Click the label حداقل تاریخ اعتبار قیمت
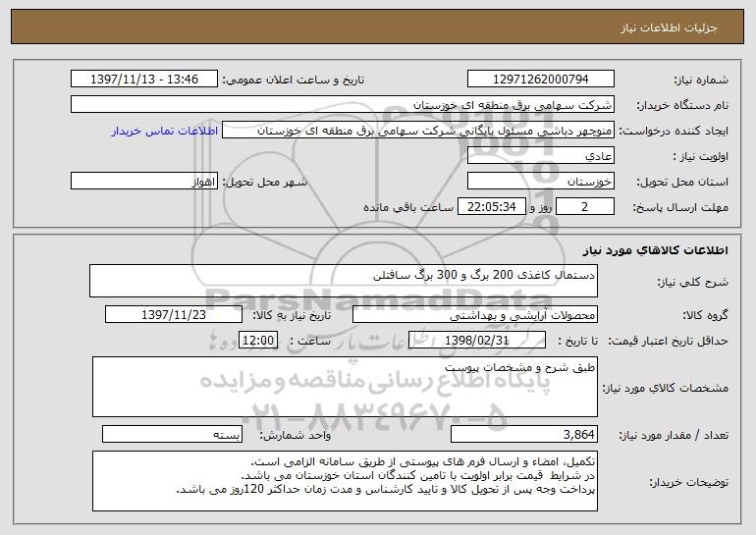756x535 pixels. point(669,342)
